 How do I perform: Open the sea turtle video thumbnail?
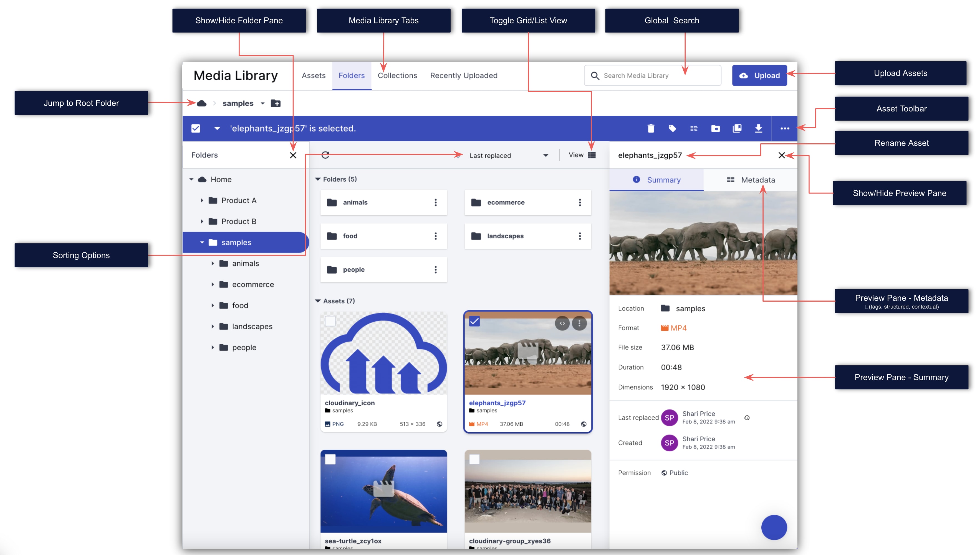point(383,491)
